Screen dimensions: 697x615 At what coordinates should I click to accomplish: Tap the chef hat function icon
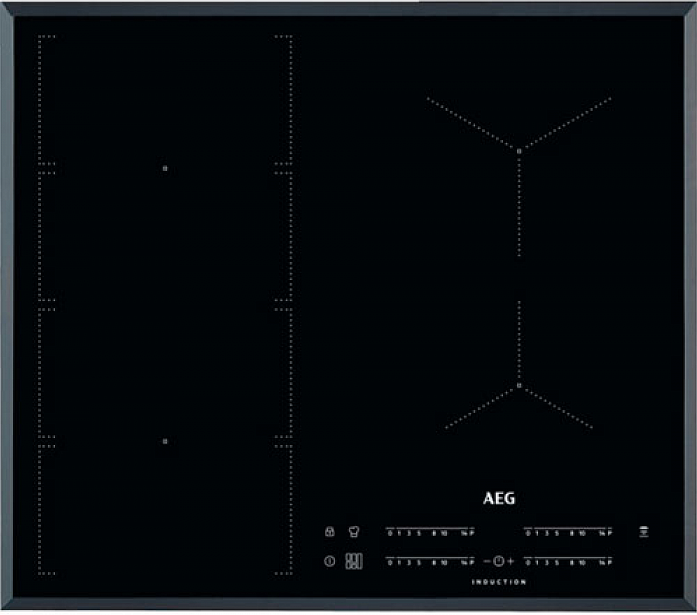pos(352,532)
